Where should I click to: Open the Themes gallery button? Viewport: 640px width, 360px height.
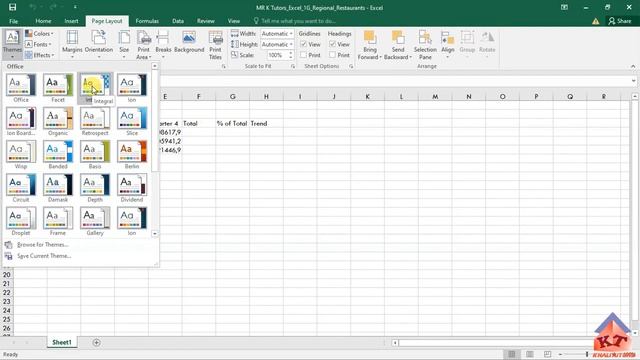[x=12, y=44]
